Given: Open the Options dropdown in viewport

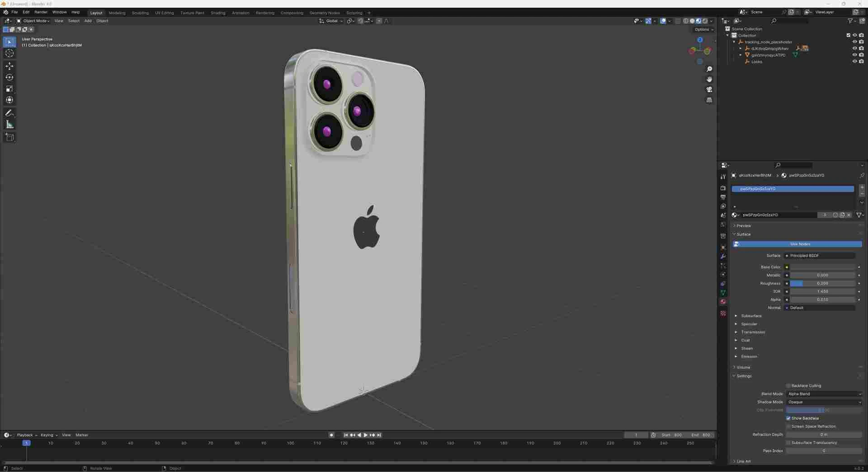Looking at the screenshot, I should [703, 29].
